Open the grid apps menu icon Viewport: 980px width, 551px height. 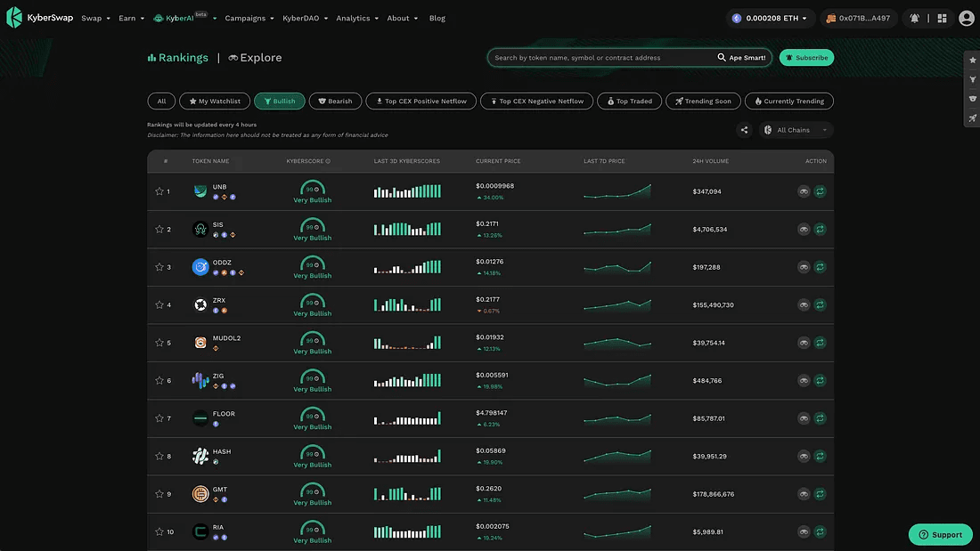point(942,18)
